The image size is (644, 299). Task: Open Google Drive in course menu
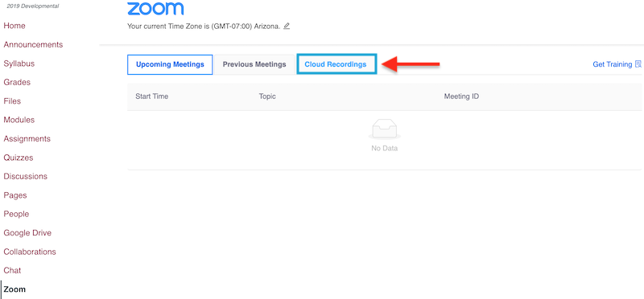[x=27, y=233]
